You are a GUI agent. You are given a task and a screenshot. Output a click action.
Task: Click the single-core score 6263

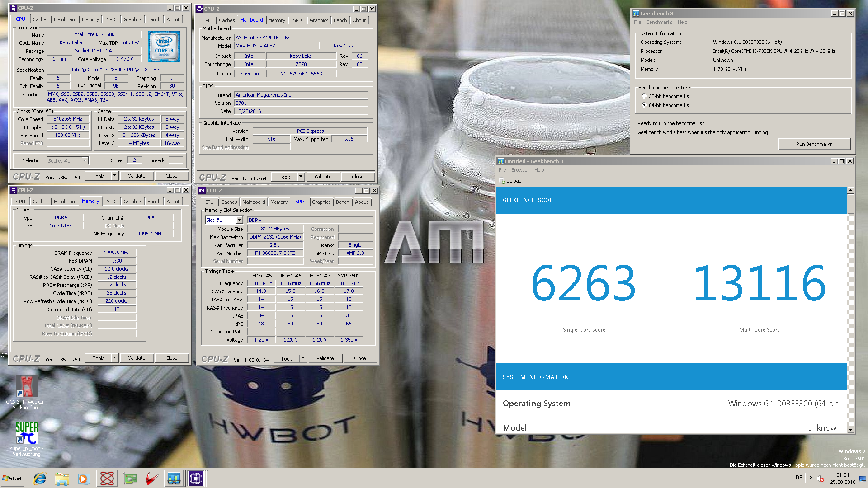click(x=584, y=284)
